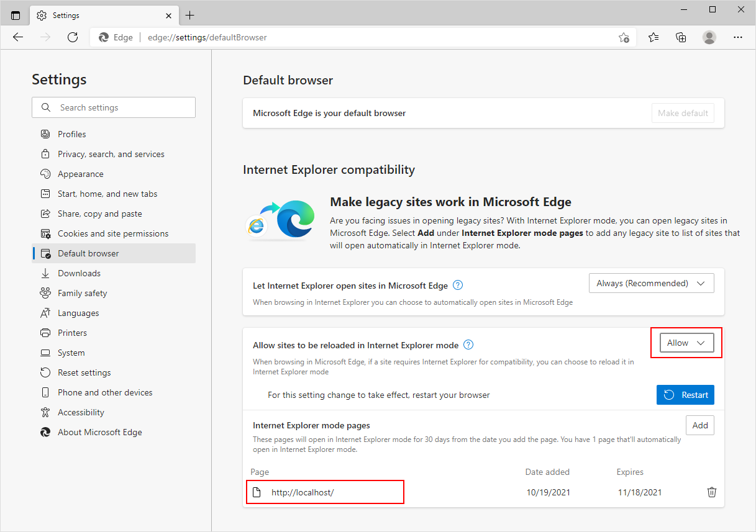Screen dimensions: 756x532
Task: Click Add under Internet Explorer mode pages
Action: point(700,425)
